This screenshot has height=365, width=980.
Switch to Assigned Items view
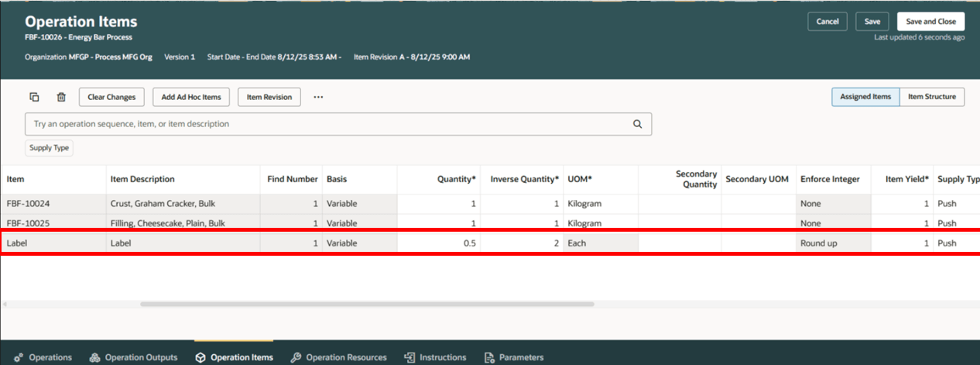865,97
